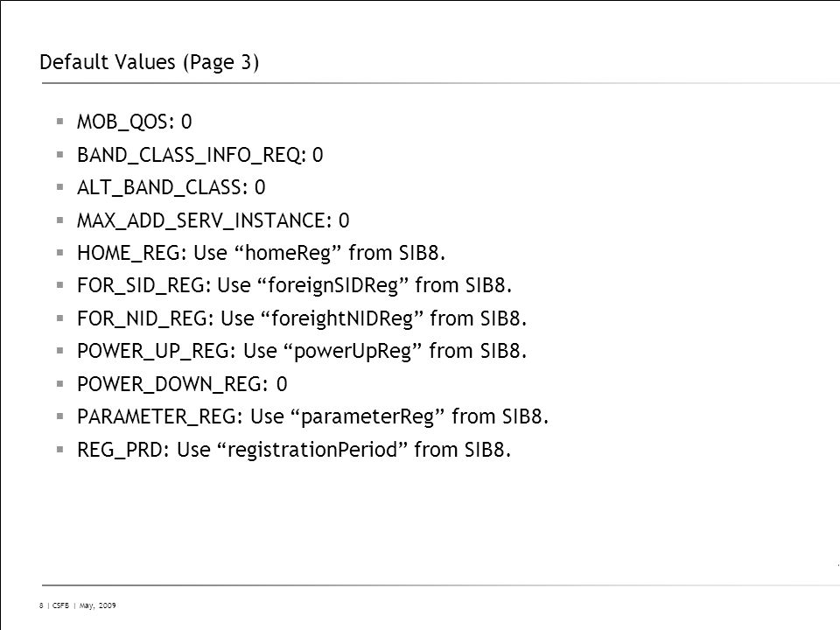Click the slide number 8 in footer
This screenshot has width=840, height=630.
point(41,605)
